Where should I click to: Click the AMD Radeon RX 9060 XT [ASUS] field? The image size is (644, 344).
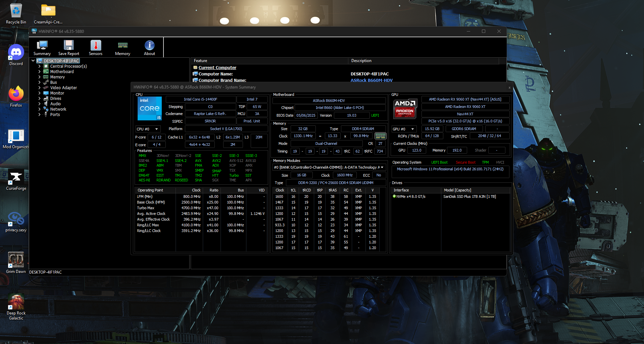pyautogui.click(x=465, y=99)
